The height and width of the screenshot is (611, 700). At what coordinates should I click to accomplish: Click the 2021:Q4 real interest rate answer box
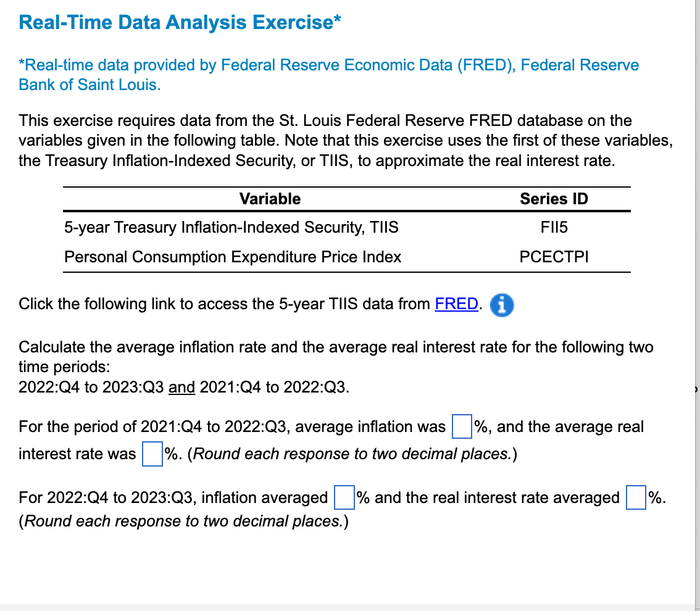point(152,454)
